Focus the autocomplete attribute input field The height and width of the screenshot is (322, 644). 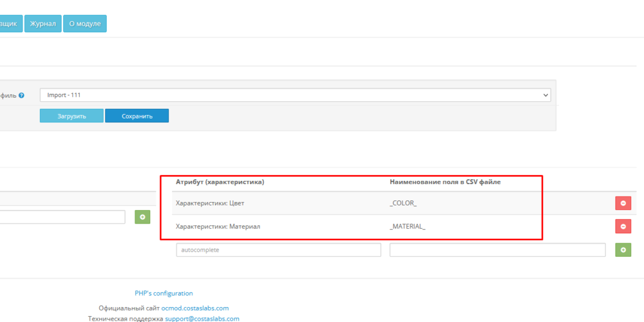(278, 250)
